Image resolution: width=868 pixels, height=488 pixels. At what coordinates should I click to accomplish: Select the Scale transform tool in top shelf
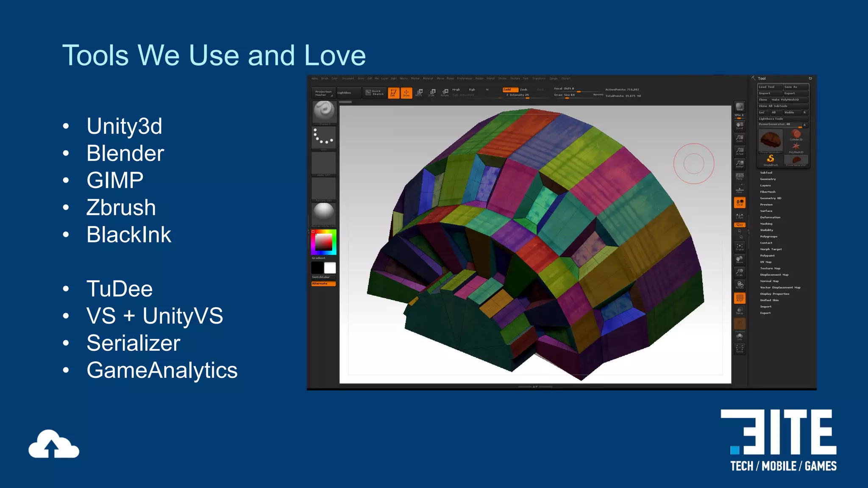[x=432, y=93]
